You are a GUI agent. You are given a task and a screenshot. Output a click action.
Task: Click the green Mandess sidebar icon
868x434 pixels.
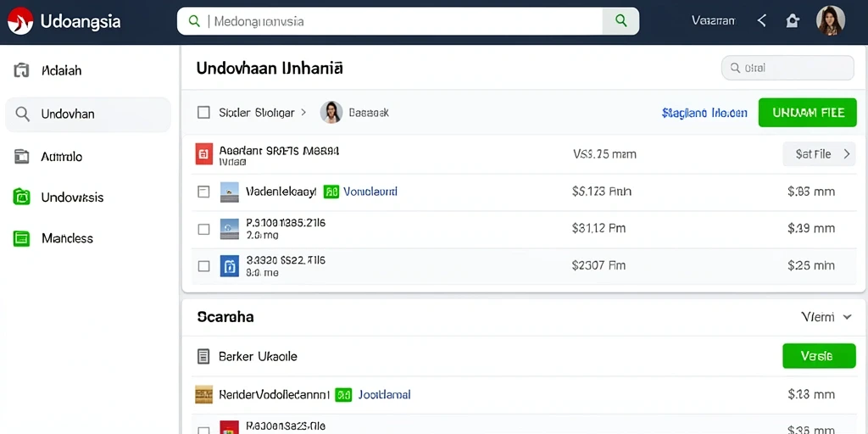(x=21, y=238)
